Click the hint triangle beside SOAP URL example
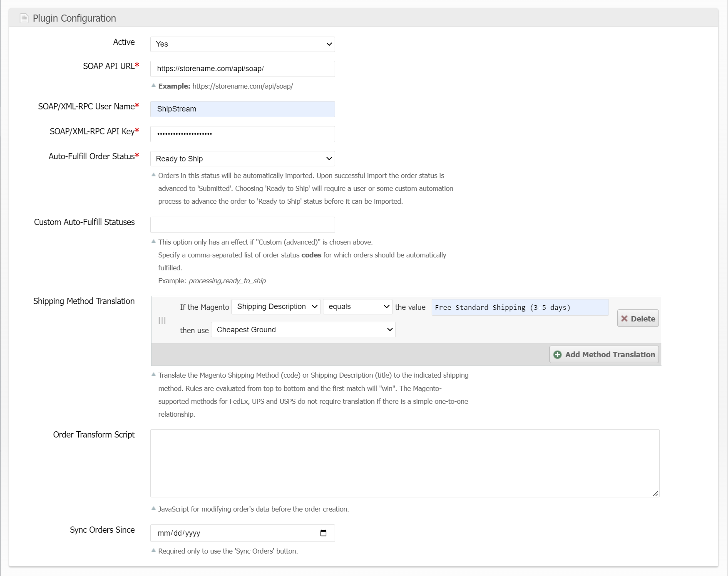The image size is (728, 576). click(154, 86)
